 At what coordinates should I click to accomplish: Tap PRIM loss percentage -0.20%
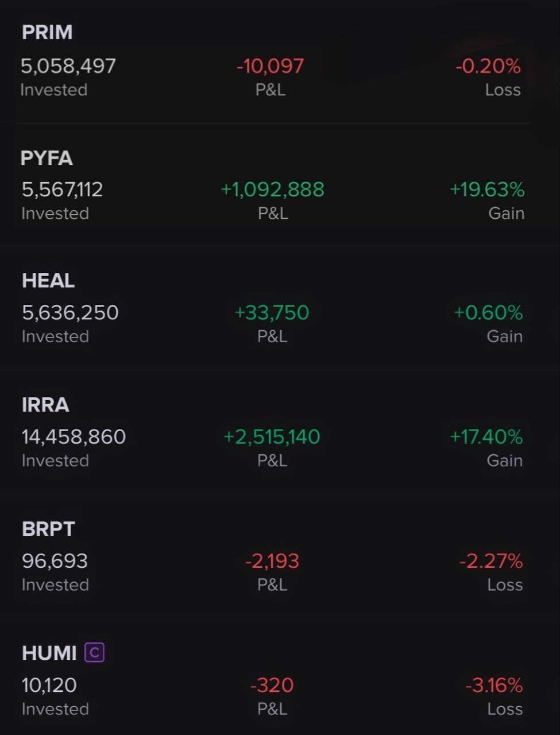[x=488, y=66]
